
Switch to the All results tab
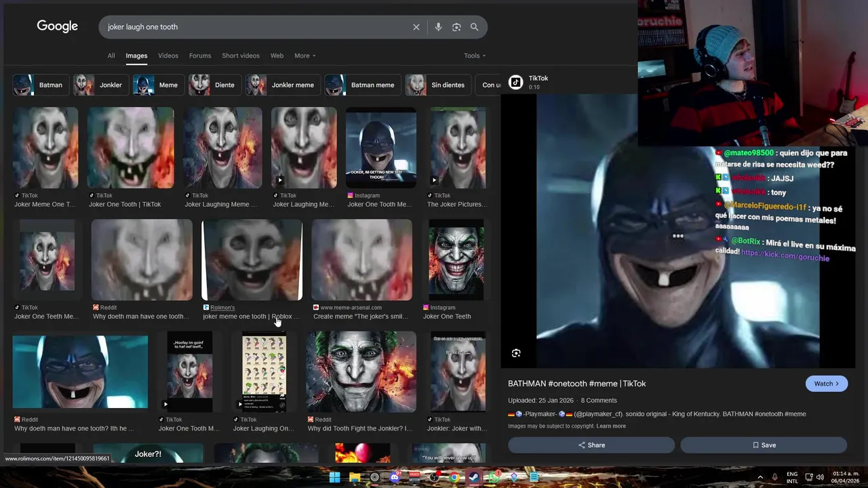(111, 56)
